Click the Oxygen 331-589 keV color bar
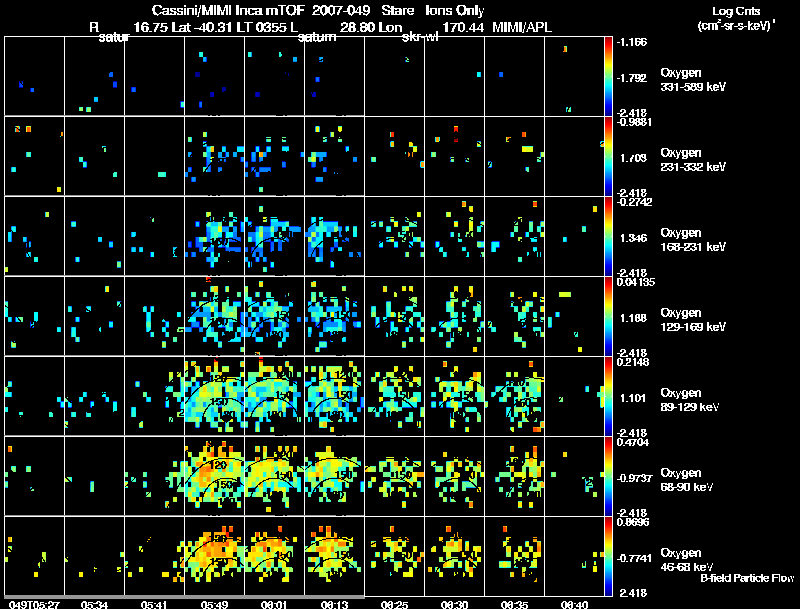800x609 pixels. pyautogui.click(x=608, y=76)
